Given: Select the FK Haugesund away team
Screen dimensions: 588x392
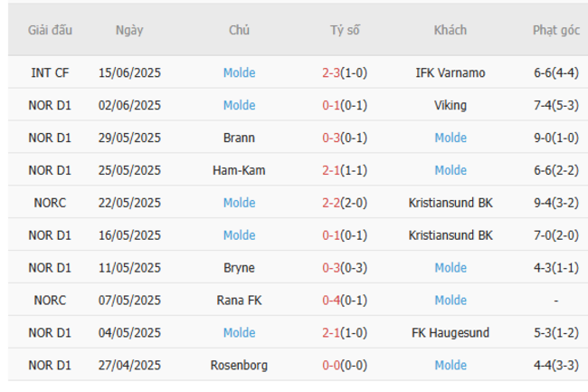Looking at the screenshot, I should coord(450,332).
